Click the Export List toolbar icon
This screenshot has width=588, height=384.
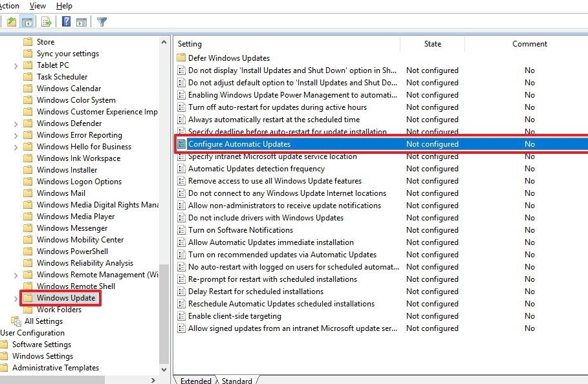pyautogui.click(x=45, y=21)
